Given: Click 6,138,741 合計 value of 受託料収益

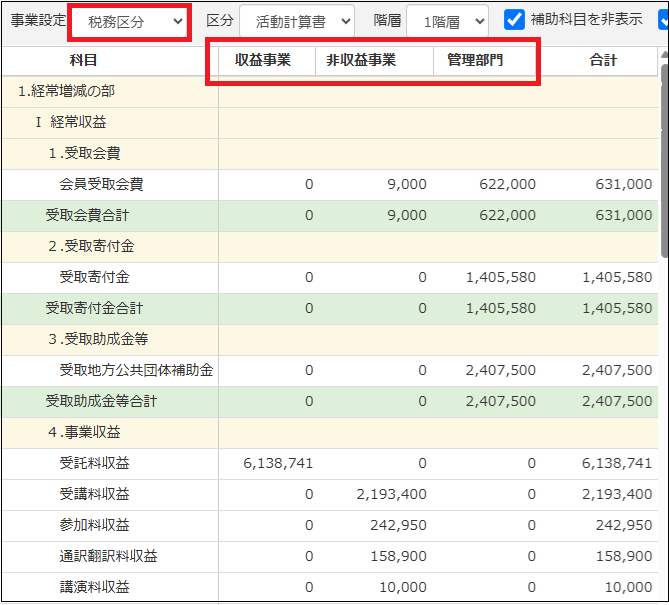Looking at the screenshot, I should 617,463.
